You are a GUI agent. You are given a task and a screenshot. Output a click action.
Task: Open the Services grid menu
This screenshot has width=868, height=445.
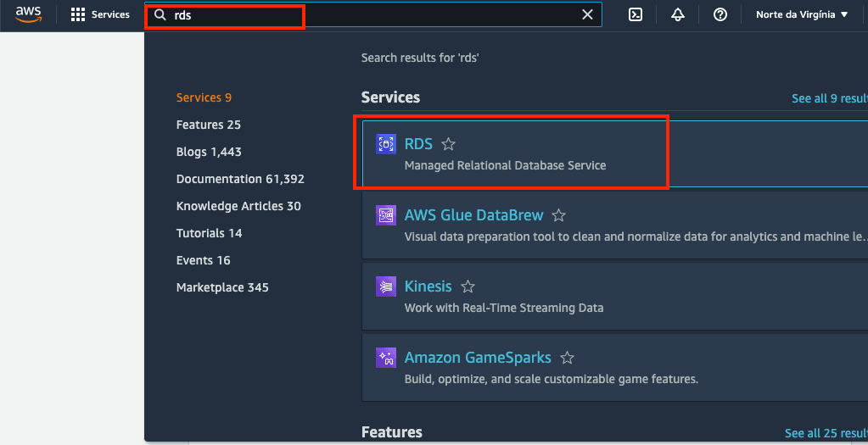click(x=78, y=14)
